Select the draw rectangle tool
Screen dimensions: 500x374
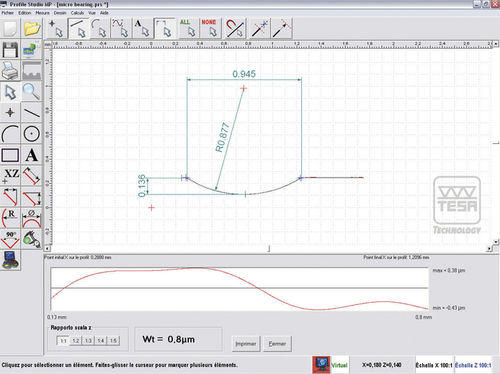click(10, 155)
